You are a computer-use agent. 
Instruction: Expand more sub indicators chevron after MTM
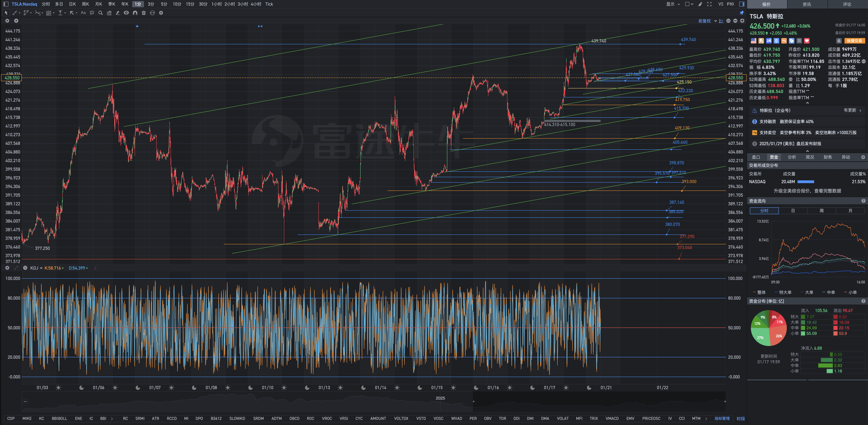point(706,419)
